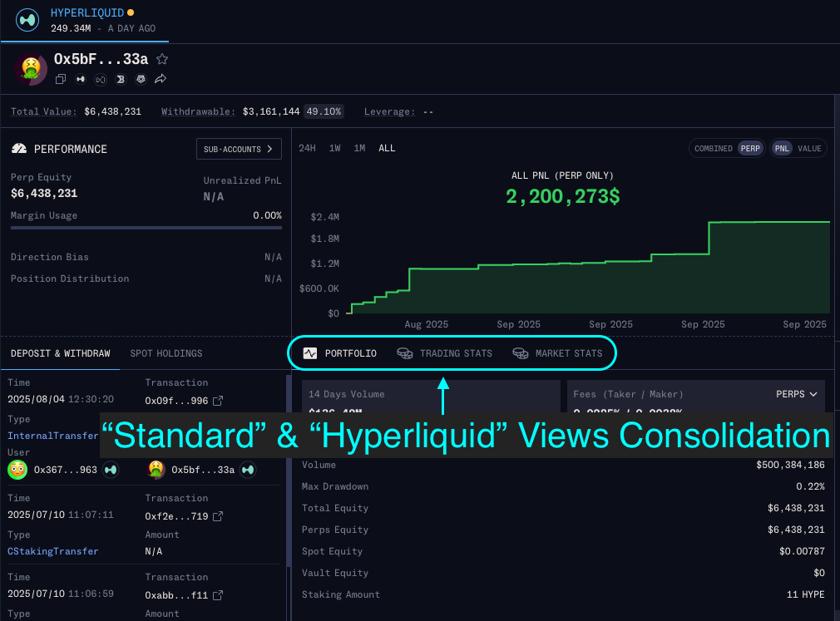Click the Spot Equity $0.00787 value
Viewport: 840px width, 621px height.
tap(802, 551)
